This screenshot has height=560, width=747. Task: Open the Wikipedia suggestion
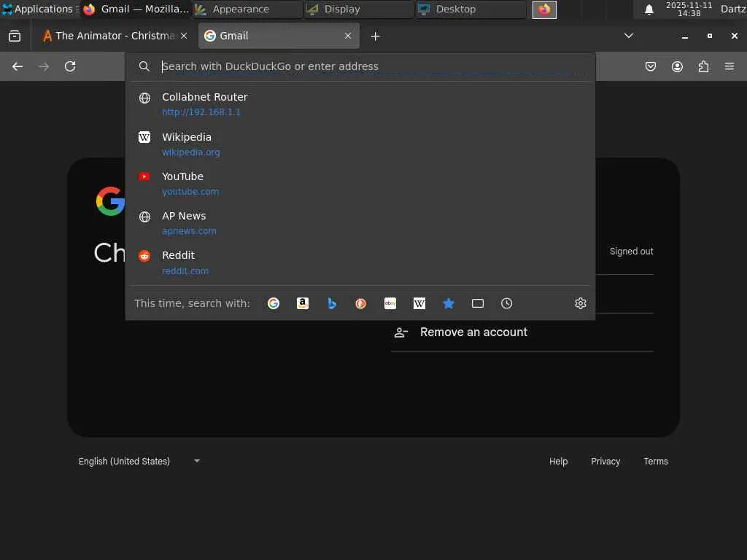tap(360, 144)
